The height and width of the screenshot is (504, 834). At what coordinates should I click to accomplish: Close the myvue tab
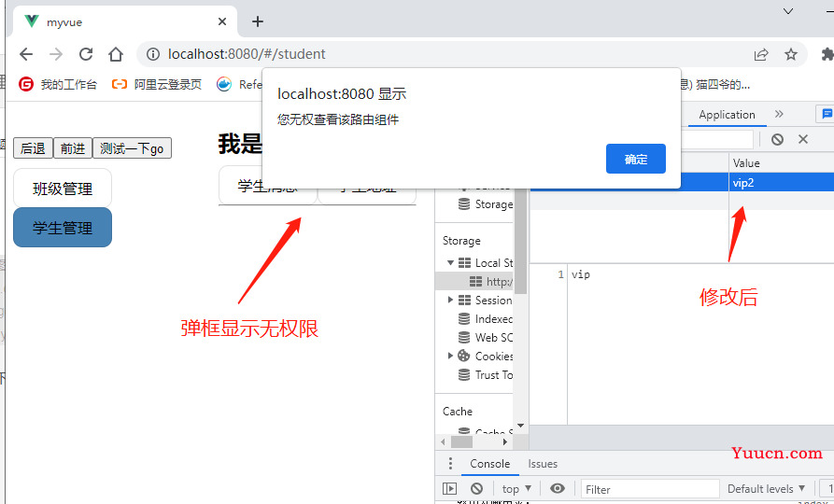pyautogui.click(x=222, y=21)
